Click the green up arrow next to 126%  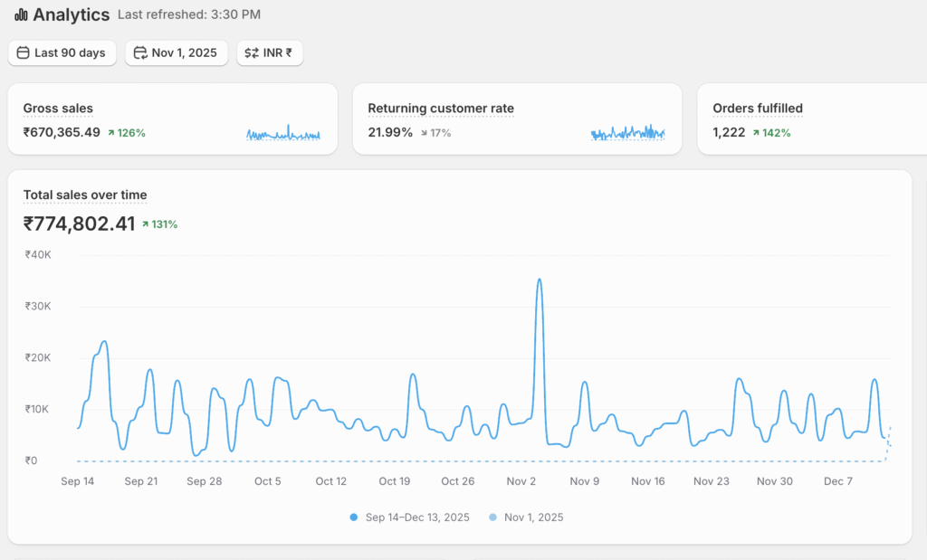click(110, 133)
